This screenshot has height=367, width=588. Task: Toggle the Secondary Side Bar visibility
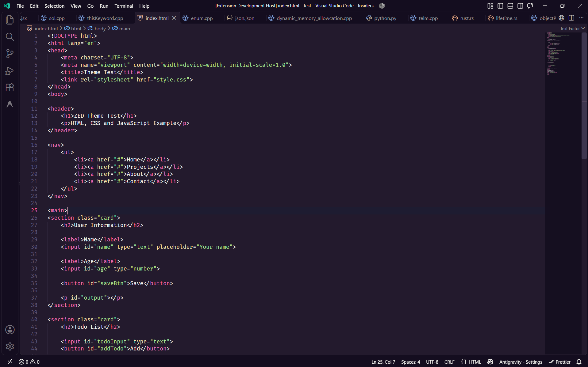pos(520,6)
